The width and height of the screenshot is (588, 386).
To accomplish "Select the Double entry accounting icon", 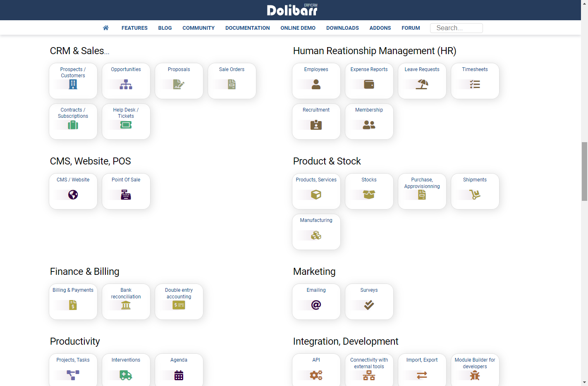I will tap(179, 305).
